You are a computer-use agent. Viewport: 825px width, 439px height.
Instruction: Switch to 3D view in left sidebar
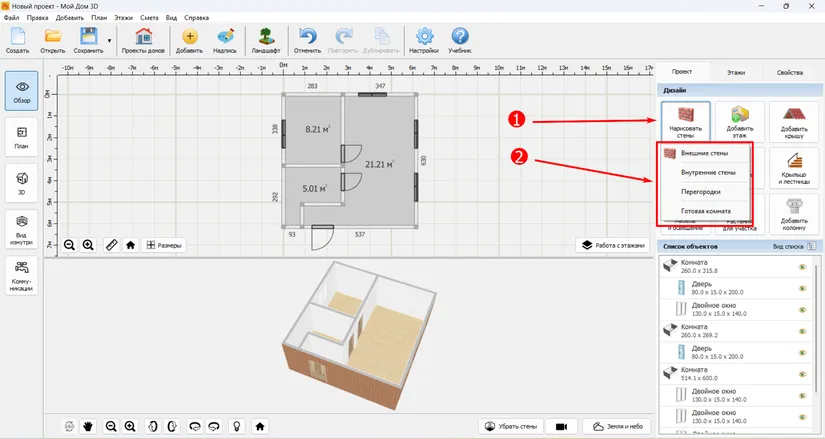pyautogui.click(x=22, y=183)
